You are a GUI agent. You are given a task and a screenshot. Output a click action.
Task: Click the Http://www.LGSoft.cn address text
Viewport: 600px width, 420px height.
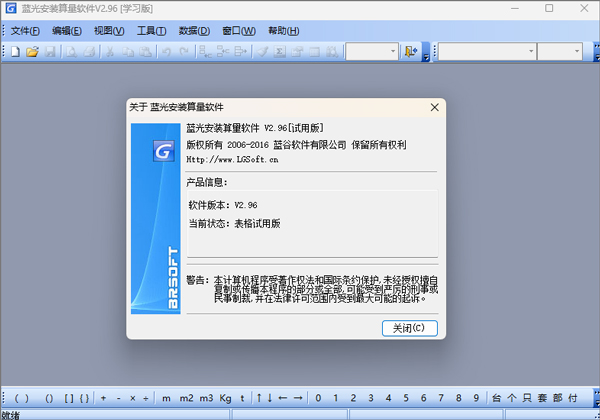pos(232,160)
